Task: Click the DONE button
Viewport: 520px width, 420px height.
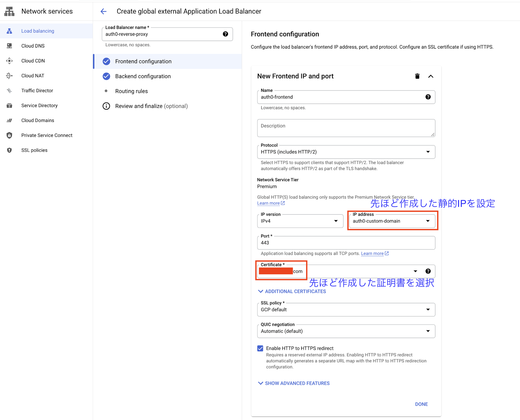Action: click(421, 404)
